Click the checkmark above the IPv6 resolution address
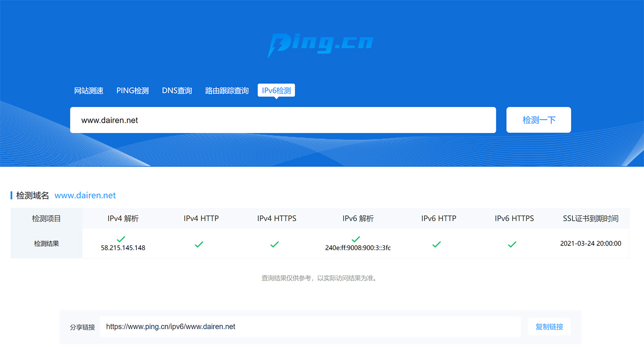 coord(355,239)
